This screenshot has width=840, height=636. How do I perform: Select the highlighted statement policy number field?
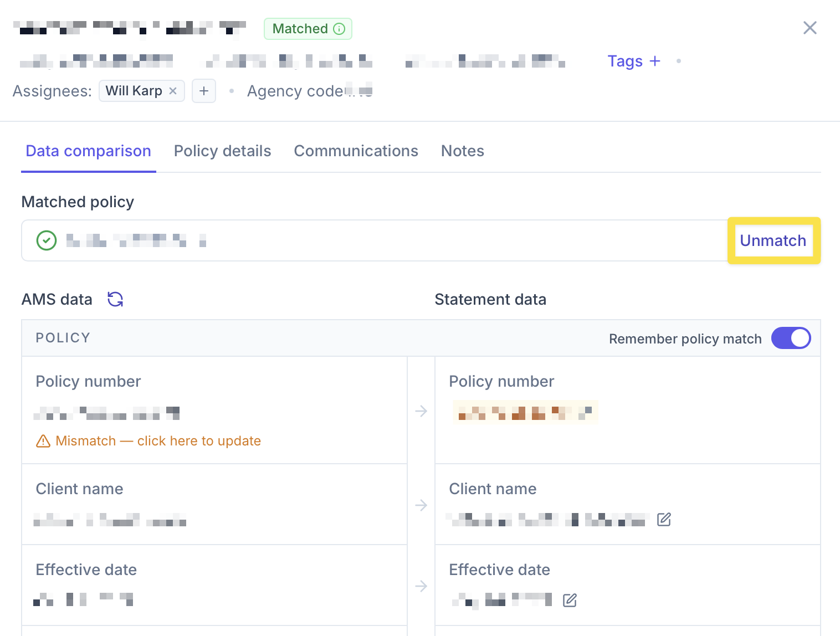(525, 412)
